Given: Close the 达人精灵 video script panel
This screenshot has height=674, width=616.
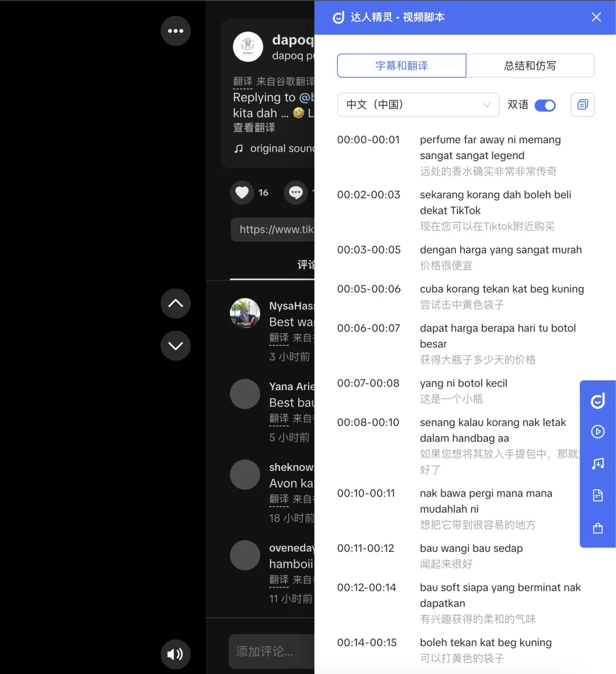Looking at the screenshot, I should (596, 17).
